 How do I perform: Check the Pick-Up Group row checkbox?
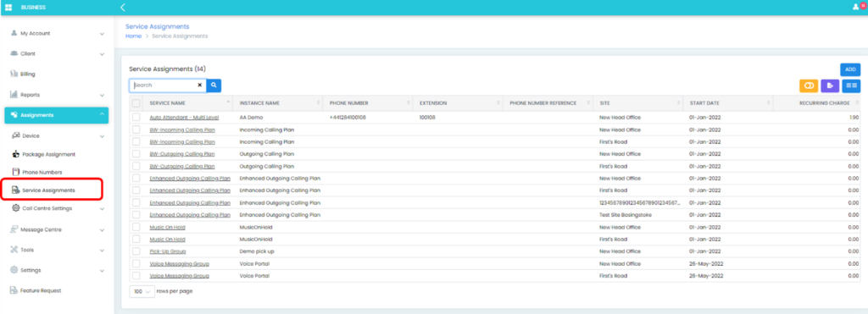[x=136, y=251]
